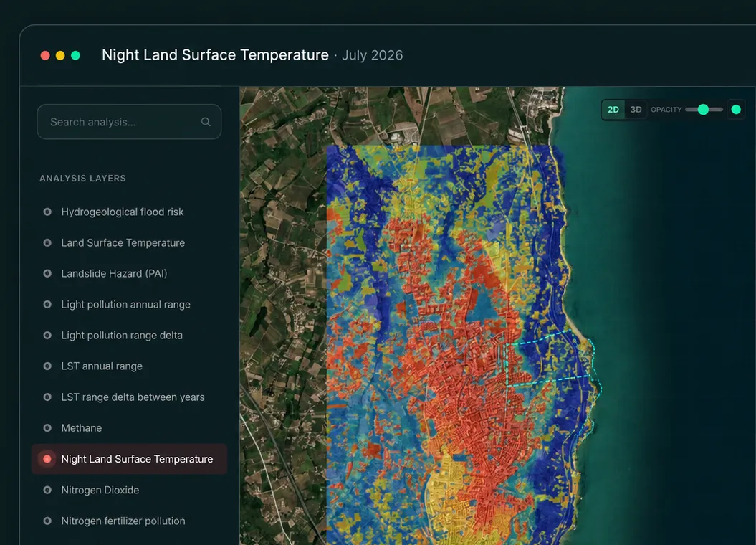
Task: Click the opacity slider handle
Action: coord(703,110)
